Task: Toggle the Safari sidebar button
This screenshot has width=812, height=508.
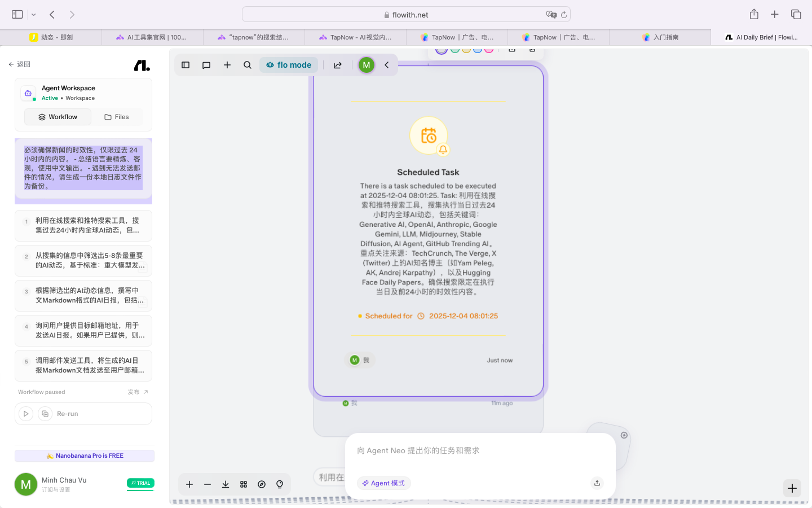Action: point(17,15)
